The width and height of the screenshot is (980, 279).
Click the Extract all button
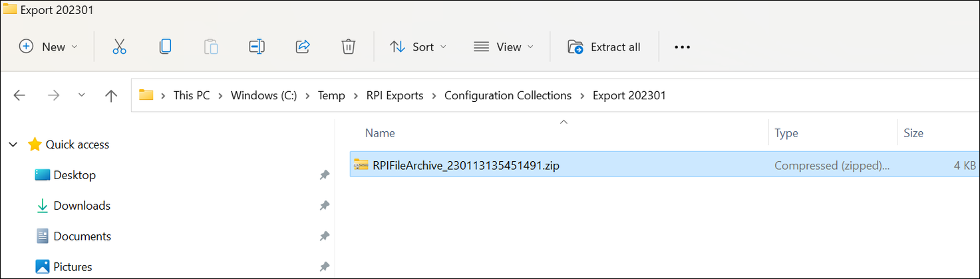pos(604,47)
